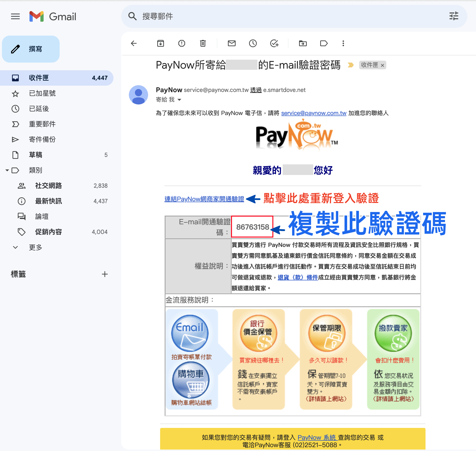Click 撰寫 compose button
The height and width of the screenshot is (451, 476).
coord(31,49)
